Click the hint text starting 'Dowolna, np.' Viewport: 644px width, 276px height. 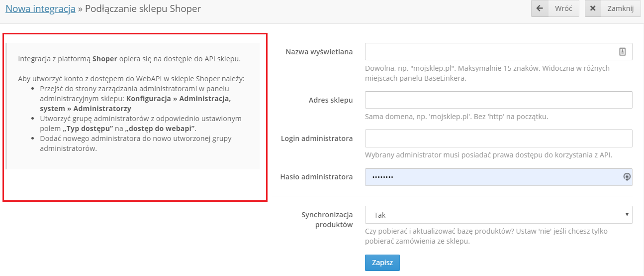pyautogui.click(x=487, y=73)
